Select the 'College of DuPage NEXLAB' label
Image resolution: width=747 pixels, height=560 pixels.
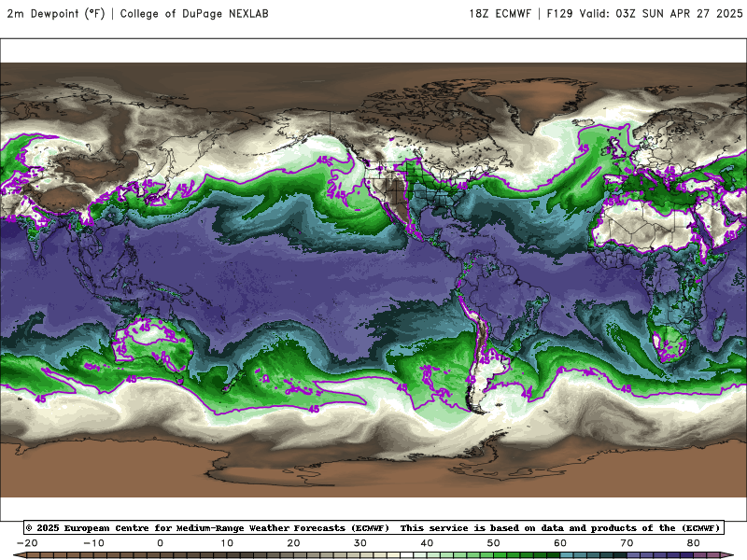pos(194,13)
